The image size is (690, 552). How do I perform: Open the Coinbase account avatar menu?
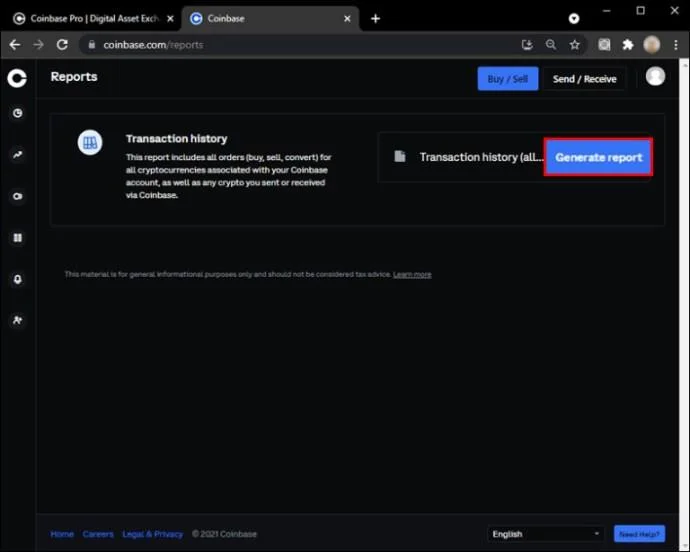[655, 77]
